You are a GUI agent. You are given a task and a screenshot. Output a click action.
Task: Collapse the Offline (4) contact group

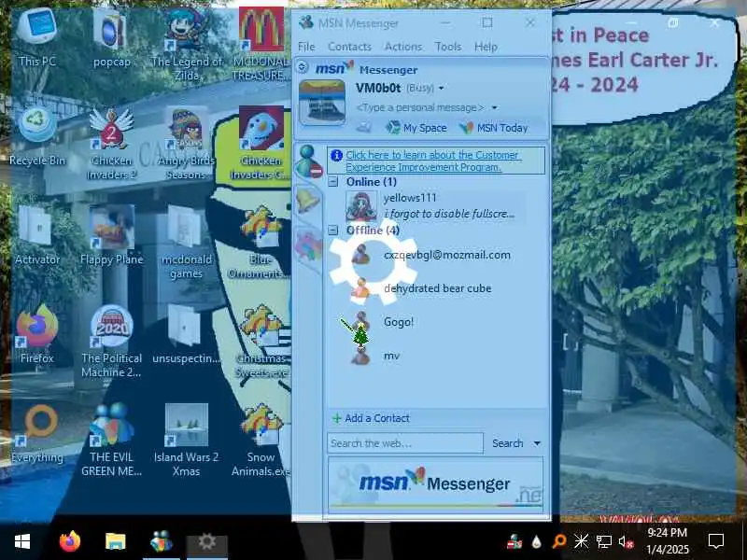click(x=333, y=231)
